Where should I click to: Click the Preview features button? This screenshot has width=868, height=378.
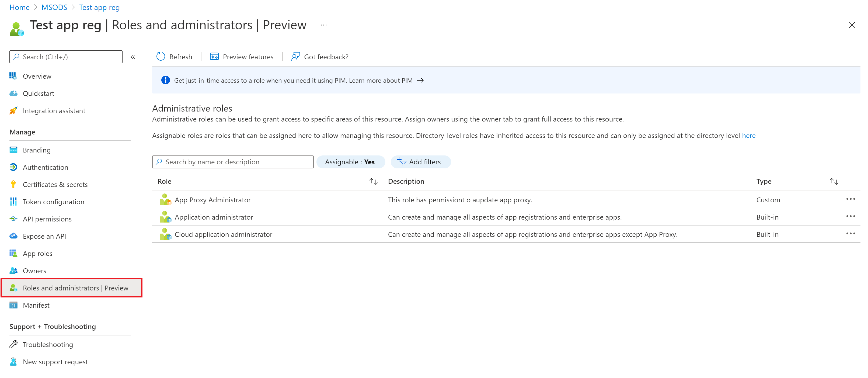[x=241, y=57]
